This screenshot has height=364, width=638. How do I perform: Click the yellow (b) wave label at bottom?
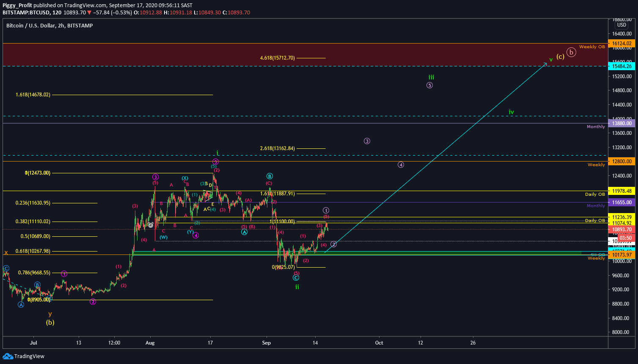click(50, 322)
